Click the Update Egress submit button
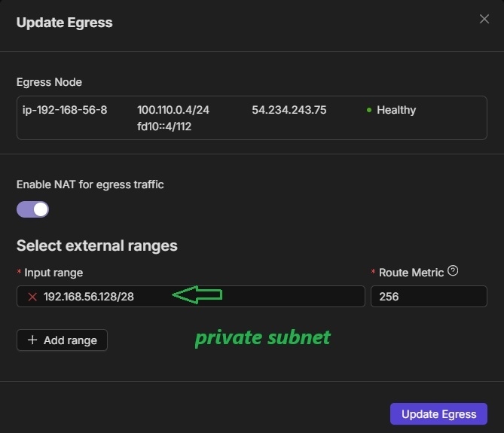The height and width of the screenshot is (433, 504). point(438,414)
